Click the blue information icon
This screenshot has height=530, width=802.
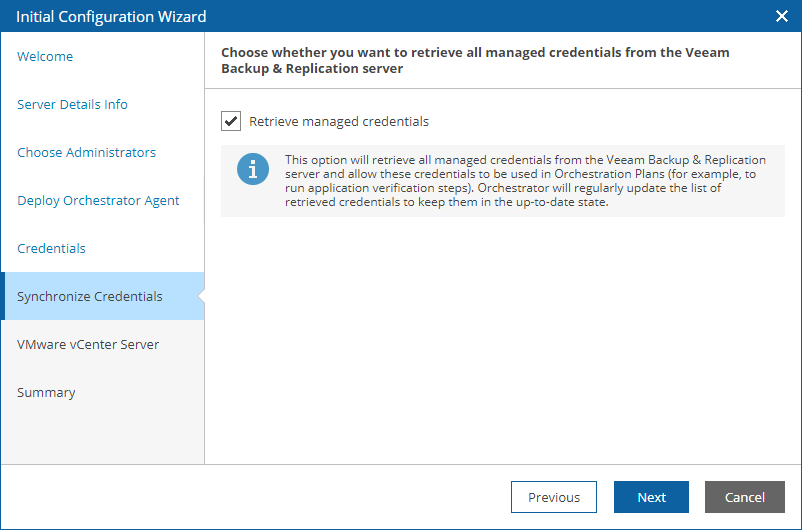pos(253,169)
